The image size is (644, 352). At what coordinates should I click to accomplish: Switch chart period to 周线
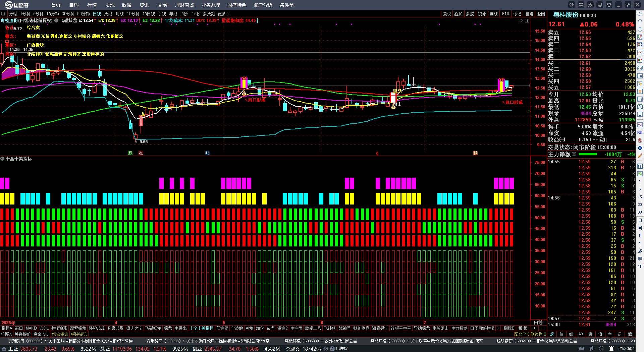[108, 14]
